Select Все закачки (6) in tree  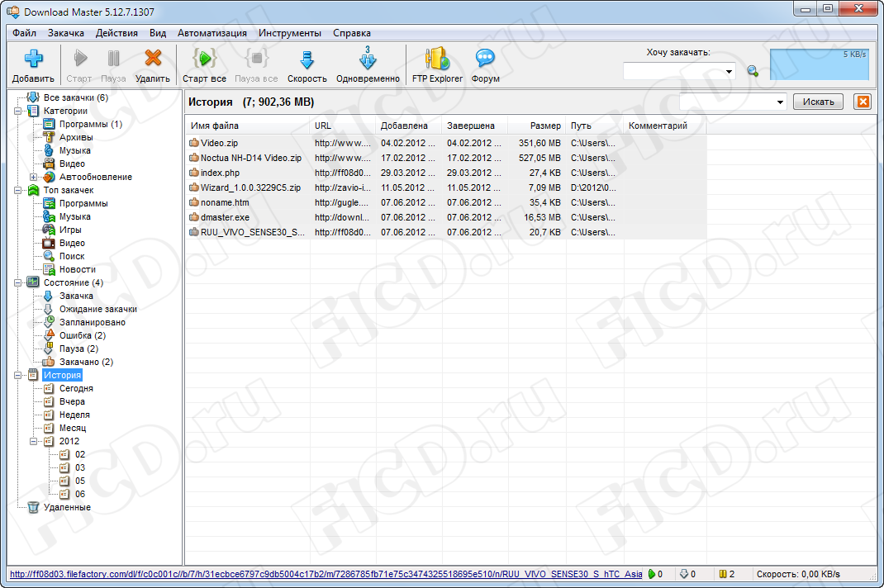[76, 97]
